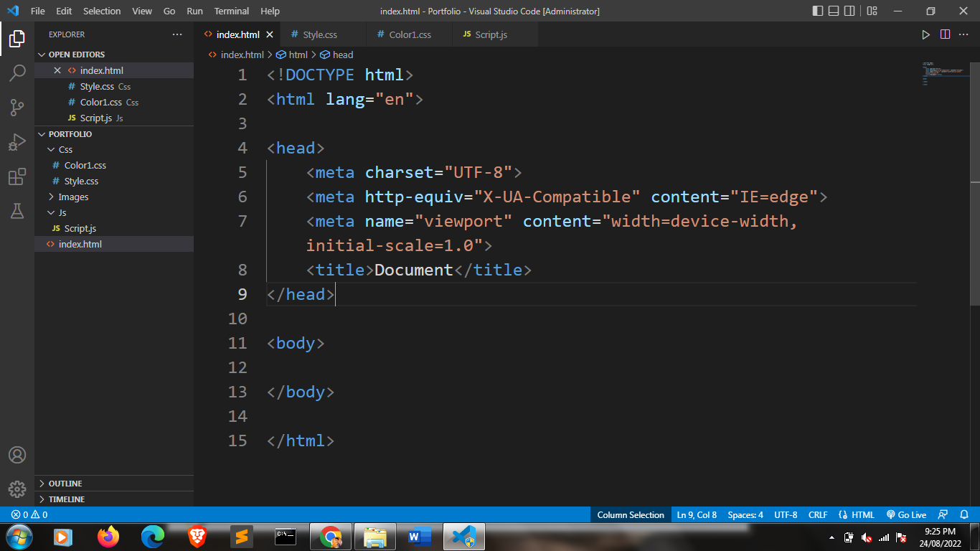Change language mode via HTML status item
This screenshot has height=551, width=980.
coord(863,514)
